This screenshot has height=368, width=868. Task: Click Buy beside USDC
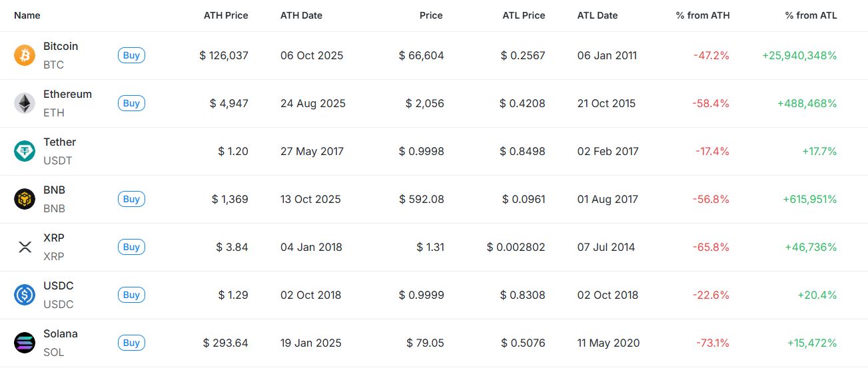(x=131, y=295)
